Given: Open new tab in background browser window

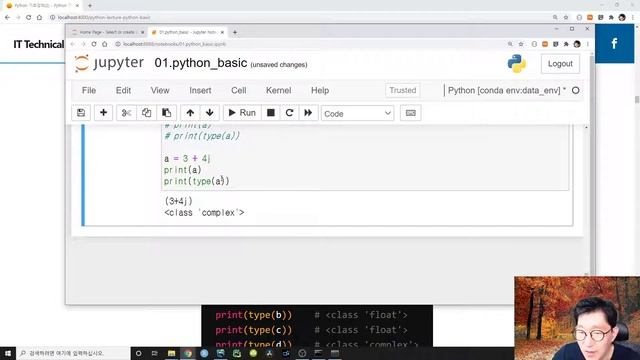Looking at the screenshot, I should coord(90,6).
